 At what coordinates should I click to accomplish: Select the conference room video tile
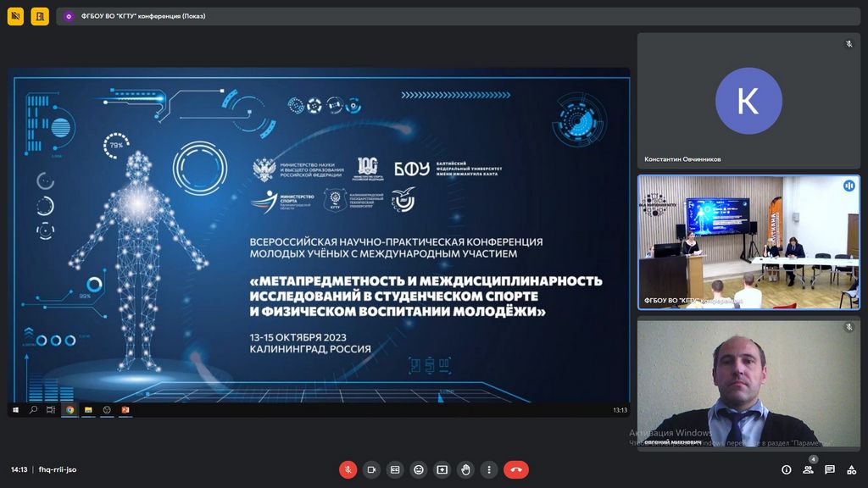point(748,241)
